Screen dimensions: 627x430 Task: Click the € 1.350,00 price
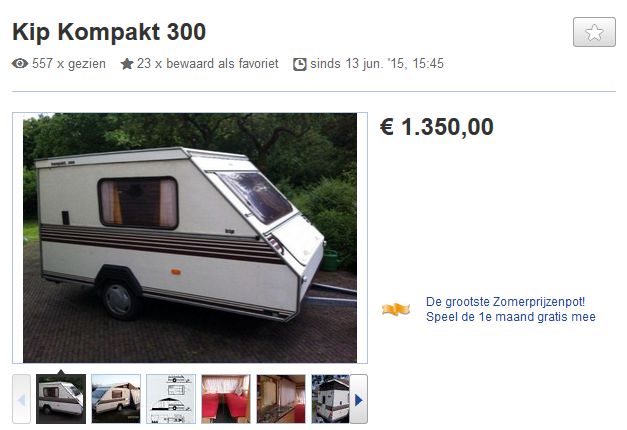pyautogui.click(x=437, y=127)
